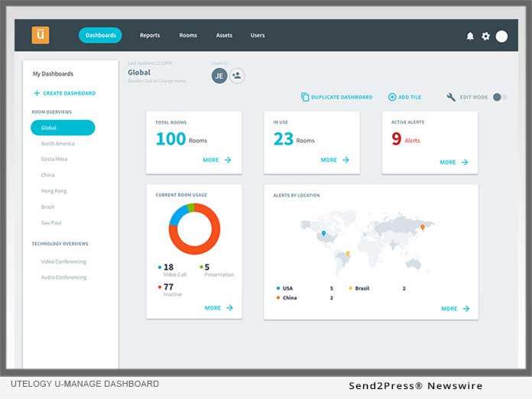Click the orange Utelogy logo icon
Viewport: 532px width, 399px height.
pos(41,35)
